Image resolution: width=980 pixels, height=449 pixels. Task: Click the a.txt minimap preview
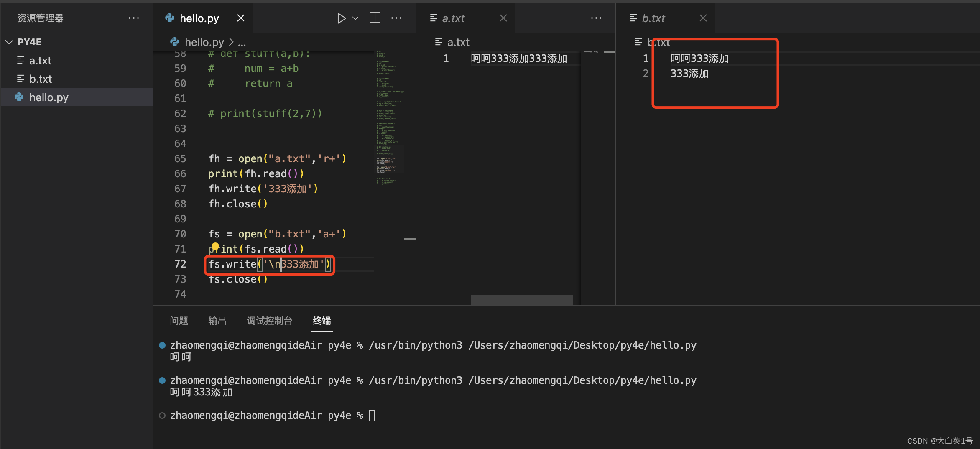(591, 52)
